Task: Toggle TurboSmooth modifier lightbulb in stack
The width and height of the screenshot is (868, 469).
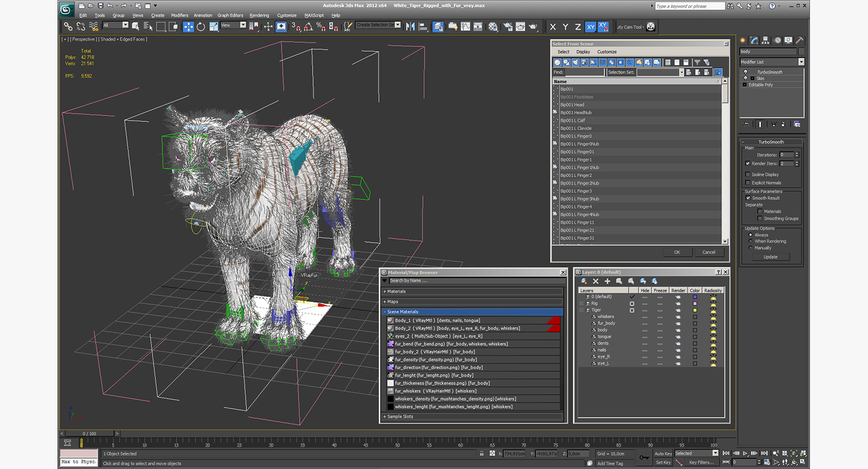Action: coord(745,72)
